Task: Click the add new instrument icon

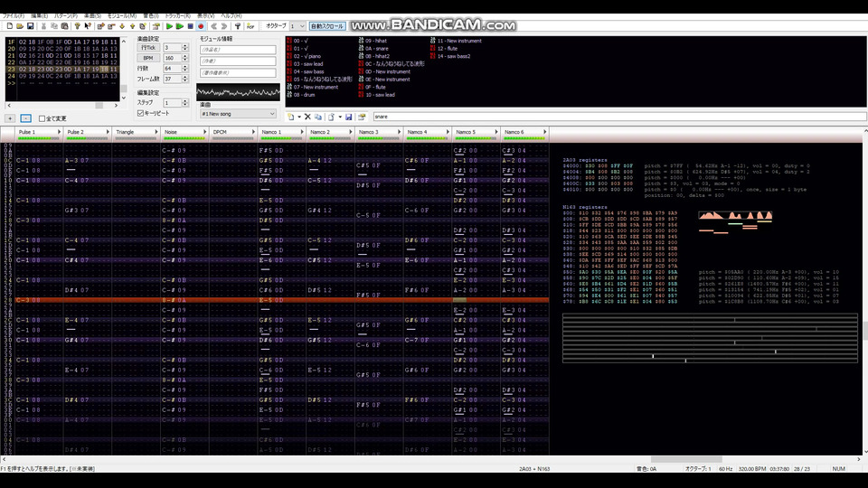Action: 290,117
